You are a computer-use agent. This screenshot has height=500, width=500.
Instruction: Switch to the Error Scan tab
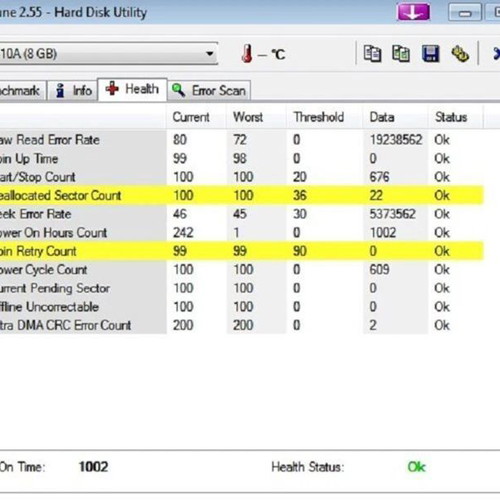(x=209, y=90)
